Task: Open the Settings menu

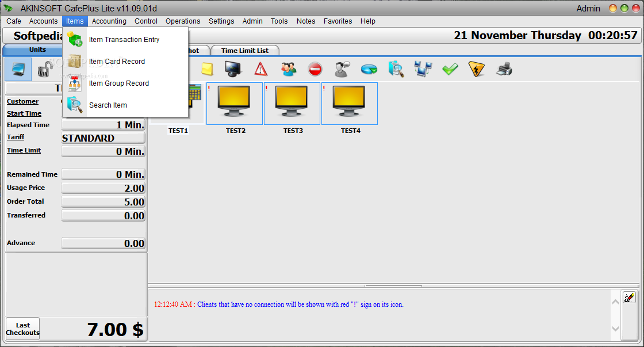Action: [x=221, y=21]
